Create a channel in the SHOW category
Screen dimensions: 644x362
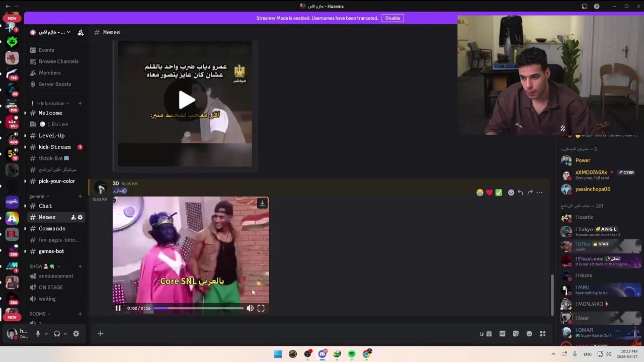click(x=80, y=266)
